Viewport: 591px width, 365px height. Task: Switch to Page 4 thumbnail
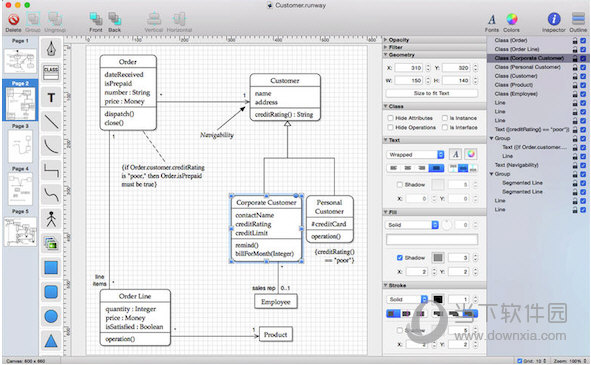point(20,189)
